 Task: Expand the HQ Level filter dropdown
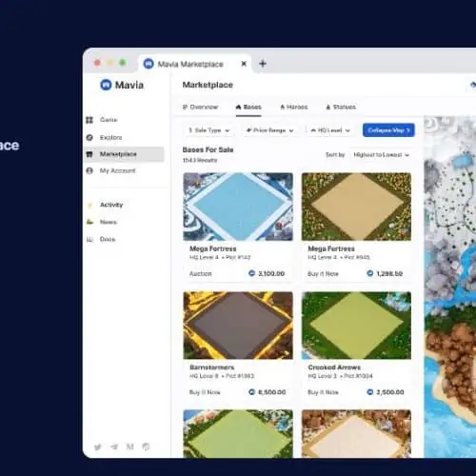(x=330, y=130)
